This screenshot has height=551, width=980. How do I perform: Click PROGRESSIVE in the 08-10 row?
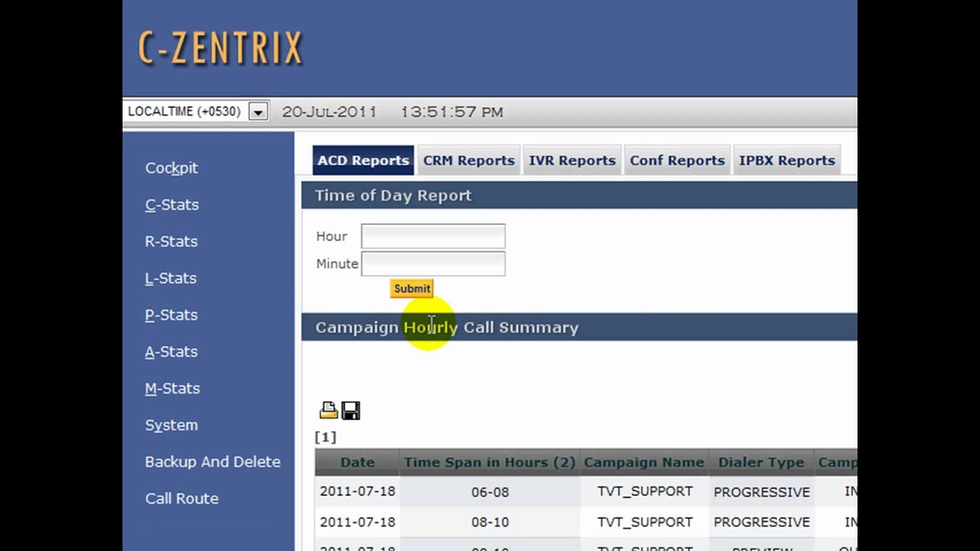point(762,522)
